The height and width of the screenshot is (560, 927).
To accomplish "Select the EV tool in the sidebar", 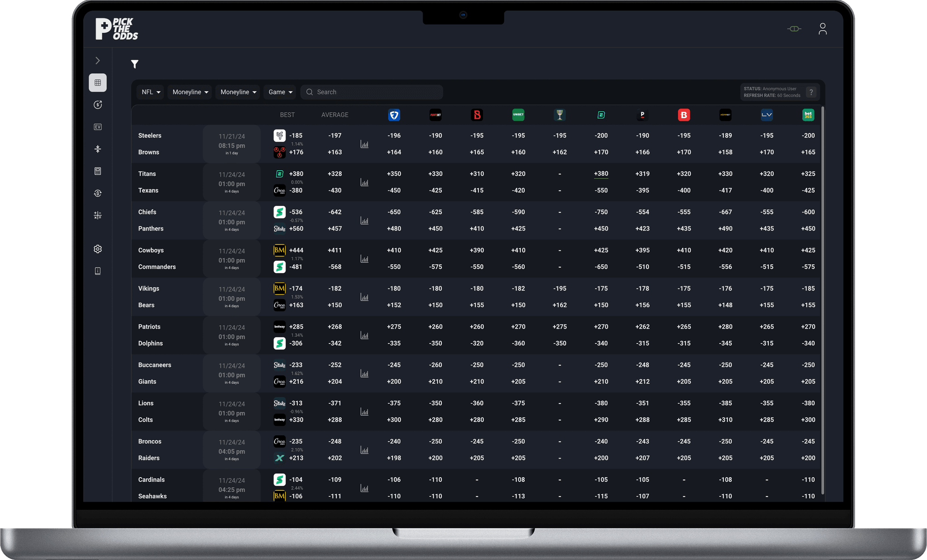I will [98, 127].
